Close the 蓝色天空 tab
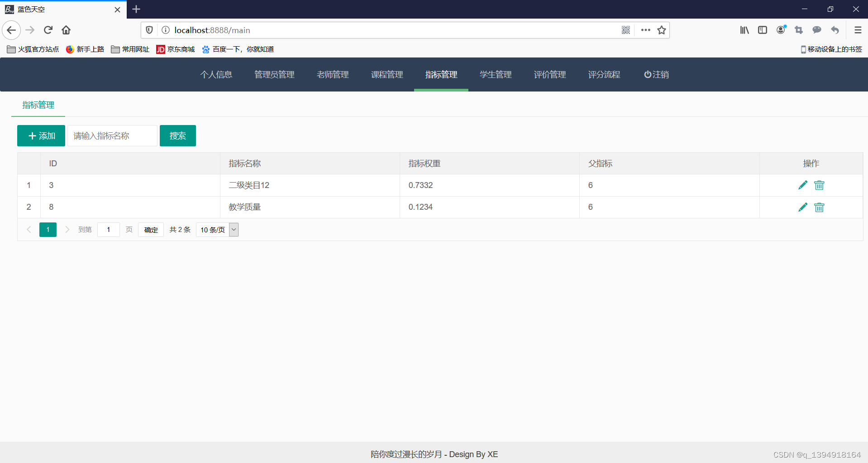Viewport: 868px width, 463px height. click(117, 10)
